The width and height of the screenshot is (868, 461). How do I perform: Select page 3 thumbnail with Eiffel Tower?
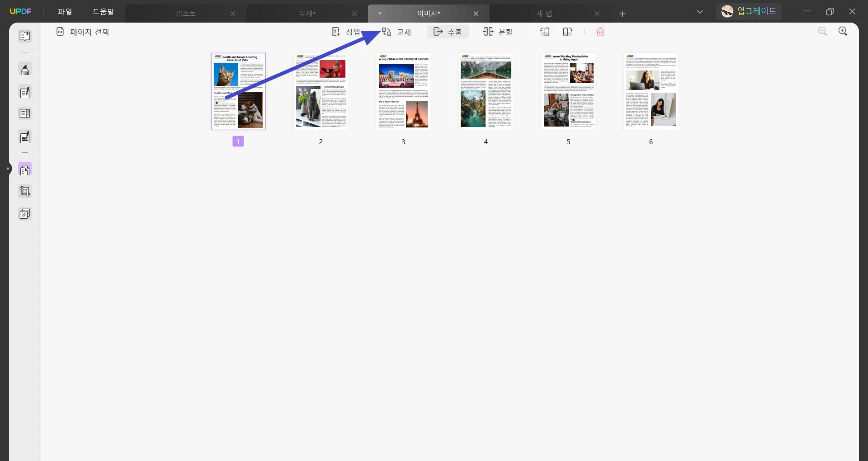(403, 91)
